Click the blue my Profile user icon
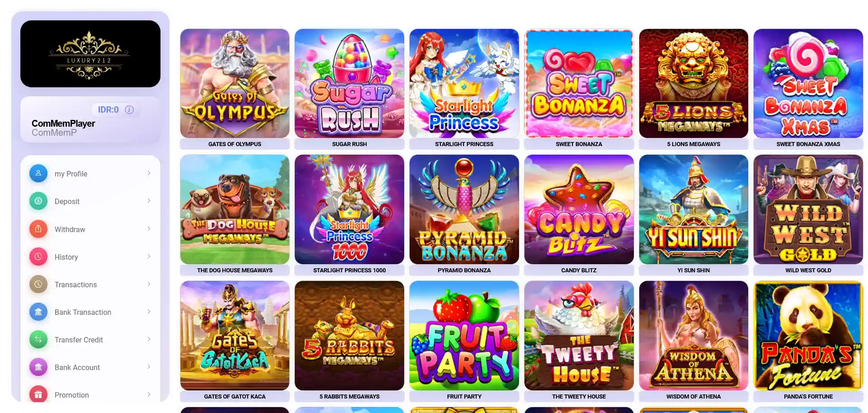 [38, 173]
